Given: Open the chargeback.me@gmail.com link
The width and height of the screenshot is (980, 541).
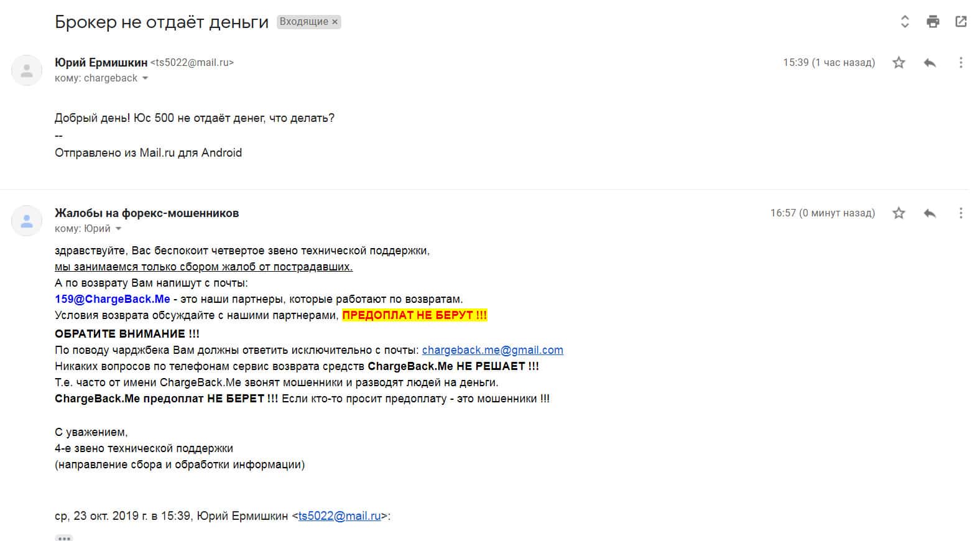Looking at the screenshot, I should coord(492,350).
